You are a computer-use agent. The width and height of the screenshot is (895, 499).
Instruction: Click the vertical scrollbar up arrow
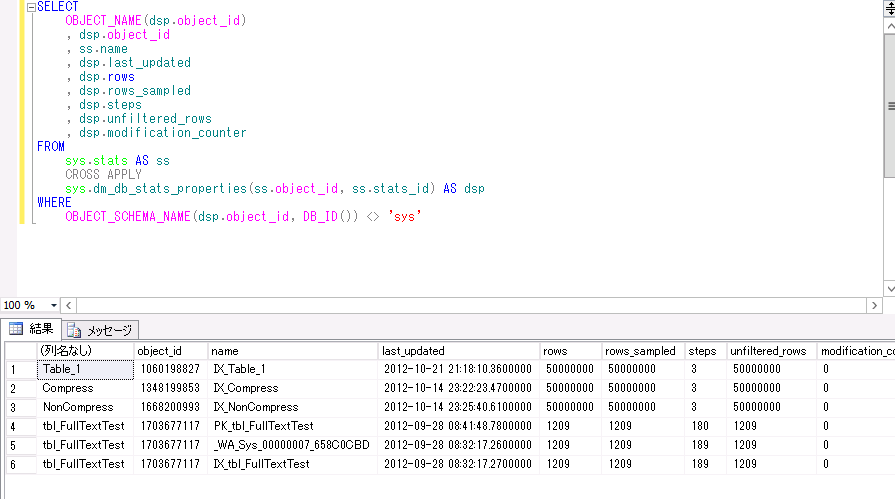[890, 26]
